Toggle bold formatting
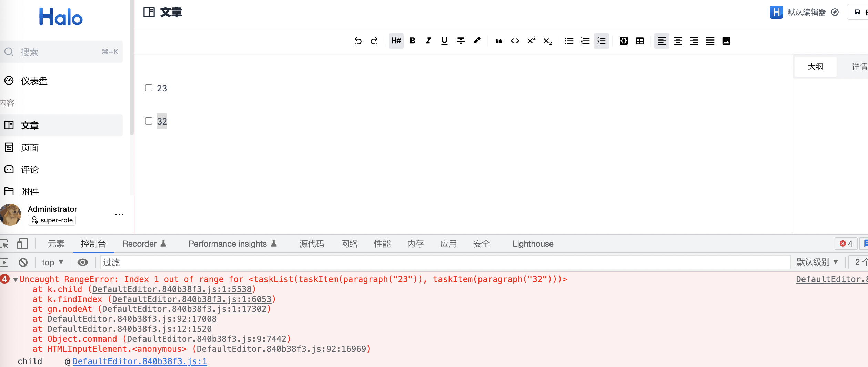 (412, 41)
